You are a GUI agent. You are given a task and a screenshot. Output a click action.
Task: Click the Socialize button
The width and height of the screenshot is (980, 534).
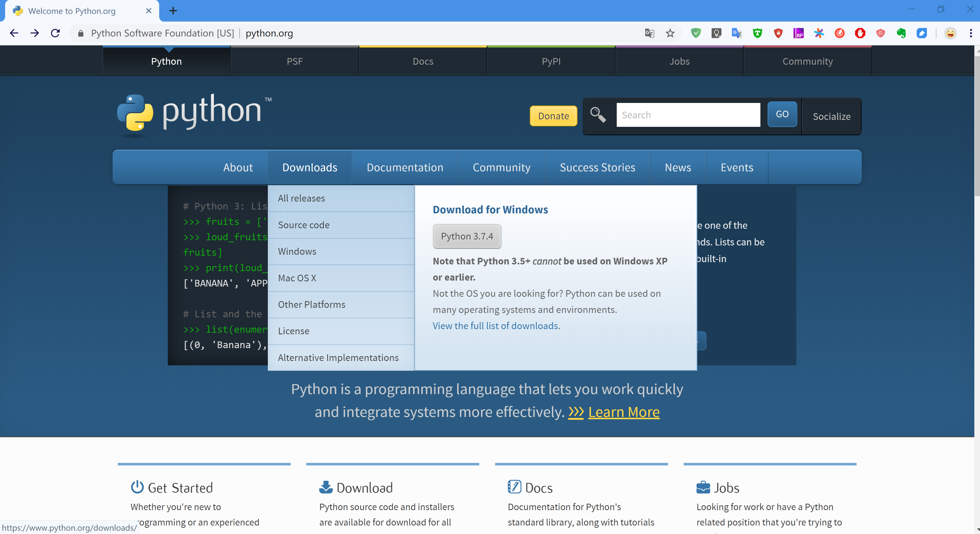[831, 116]
